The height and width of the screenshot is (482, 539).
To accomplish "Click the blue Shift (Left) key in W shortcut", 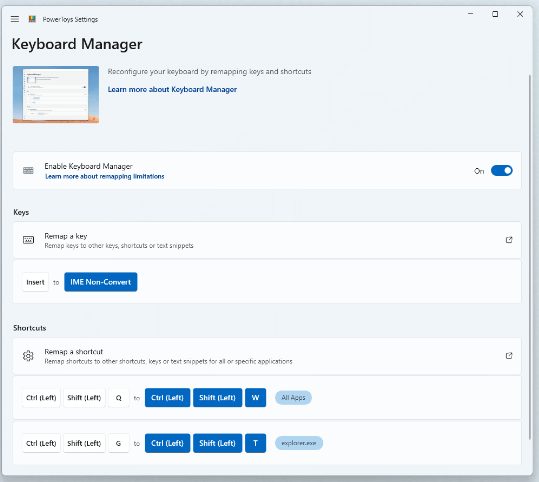I will (x=218, y=398).
